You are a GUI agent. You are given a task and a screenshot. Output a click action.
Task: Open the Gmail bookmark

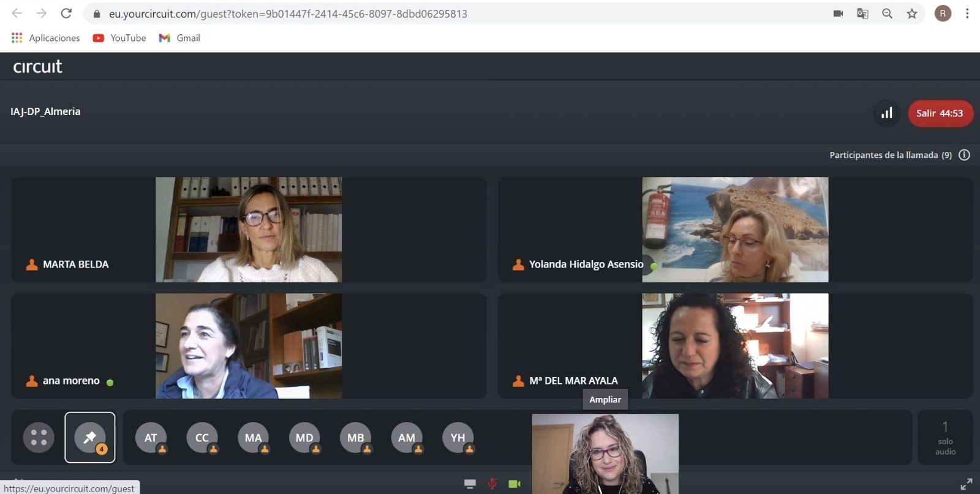click(x=179, y=38)
